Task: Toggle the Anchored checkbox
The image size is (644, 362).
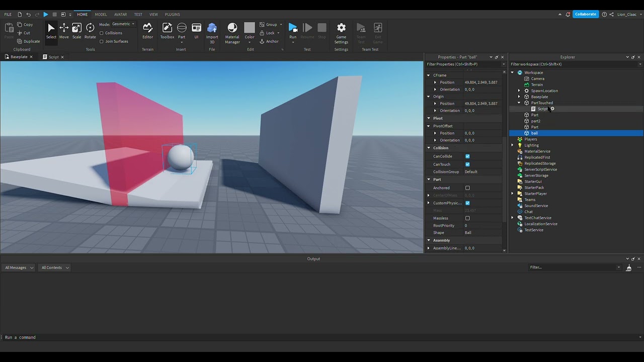Action: click(x=467, y=188)
